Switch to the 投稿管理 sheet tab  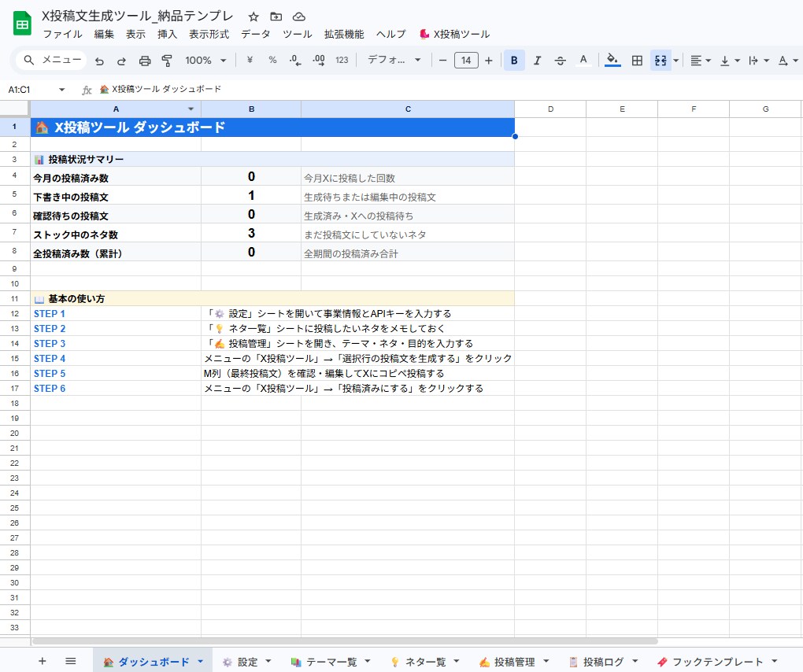point(514,663)
